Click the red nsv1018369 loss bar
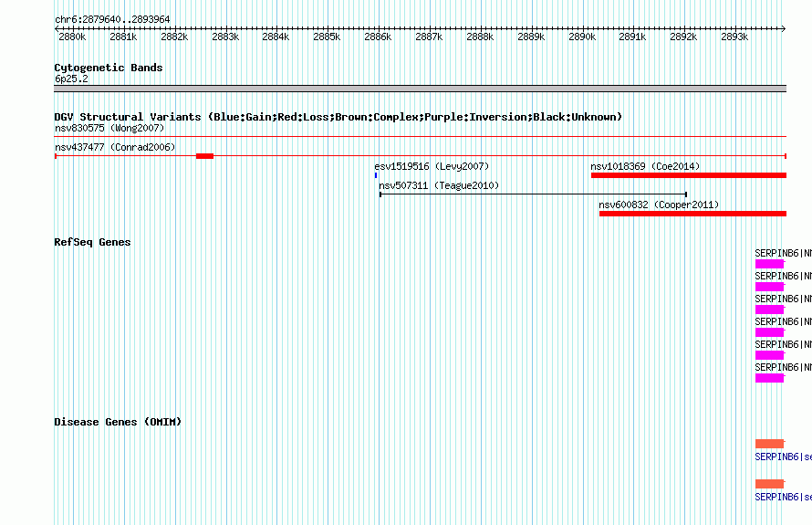 (689, 175)
